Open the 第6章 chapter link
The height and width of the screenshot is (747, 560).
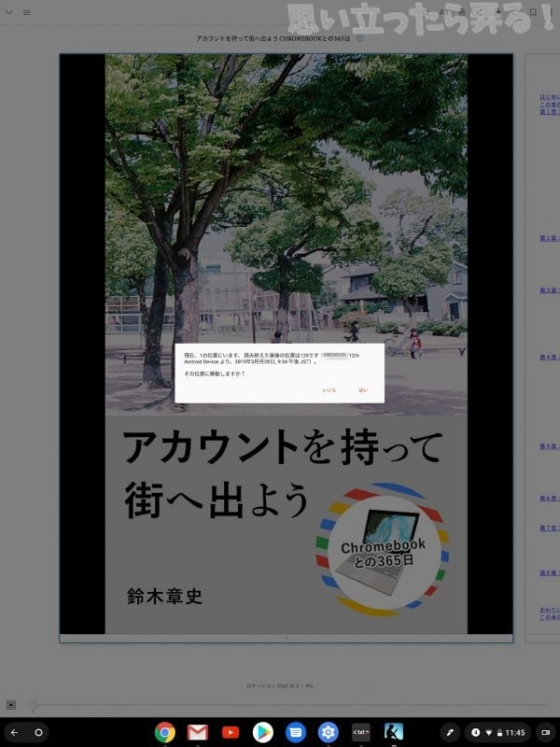point(550,499)
